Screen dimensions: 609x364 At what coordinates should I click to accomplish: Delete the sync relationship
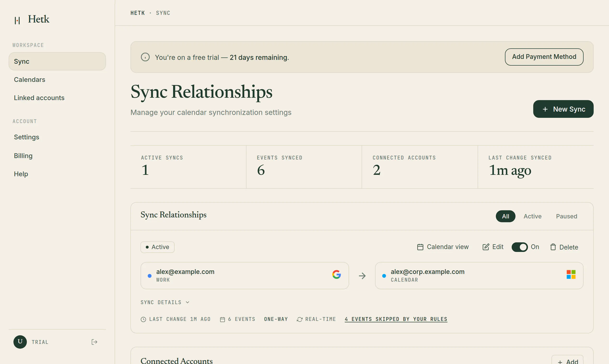tap(564, 247)
